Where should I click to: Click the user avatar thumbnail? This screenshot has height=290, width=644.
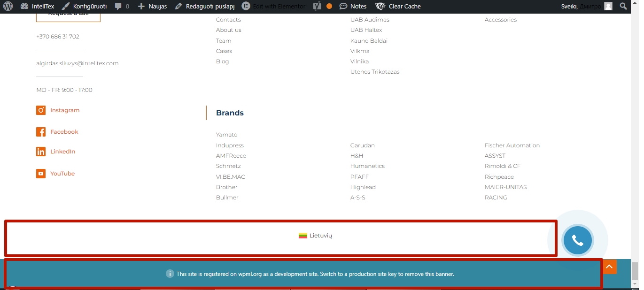click(x=608, y=6)
